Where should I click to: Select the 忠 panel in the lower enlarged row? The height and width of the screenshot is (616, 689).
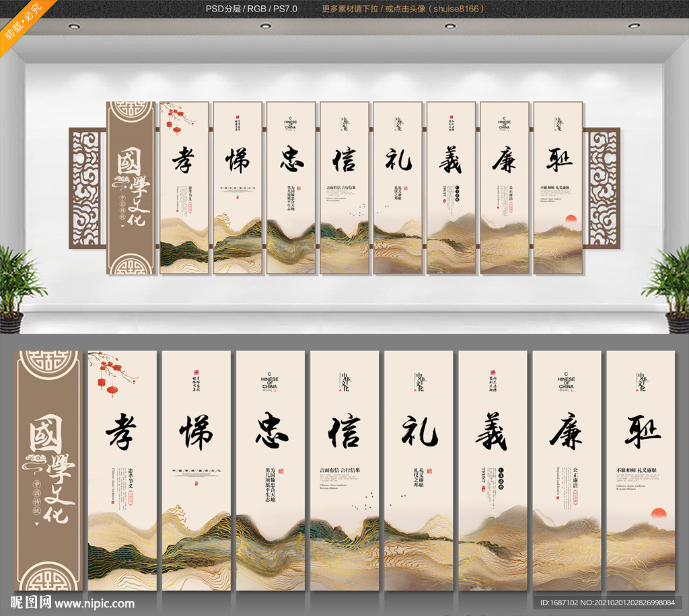(x=270, y=471)
